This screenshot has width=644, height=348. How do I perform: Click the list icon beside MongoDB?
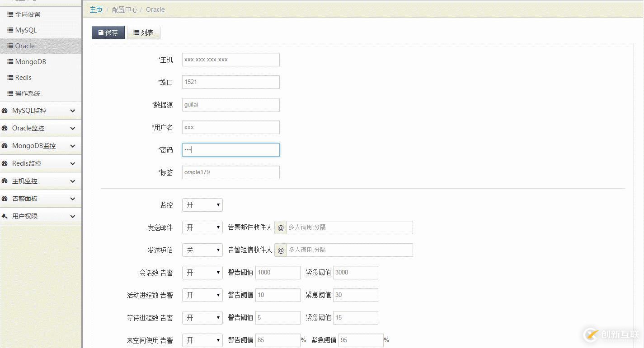click(10, 62)
